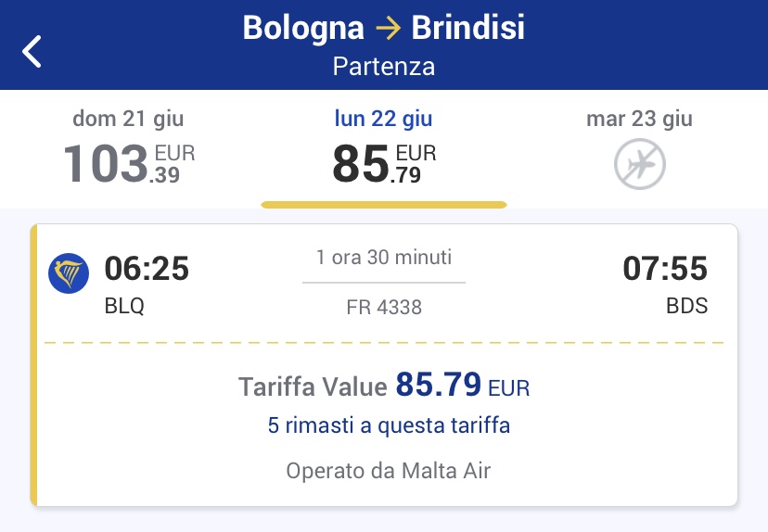Go back using the left chevron arrow

click(32, 51)
